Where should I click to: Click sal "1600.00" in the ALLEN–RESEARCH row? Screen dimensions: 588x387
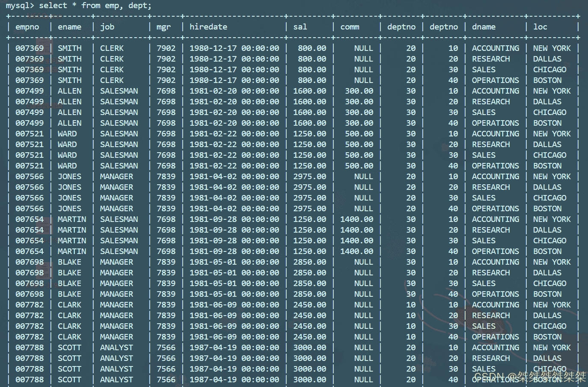coord(309,102)
